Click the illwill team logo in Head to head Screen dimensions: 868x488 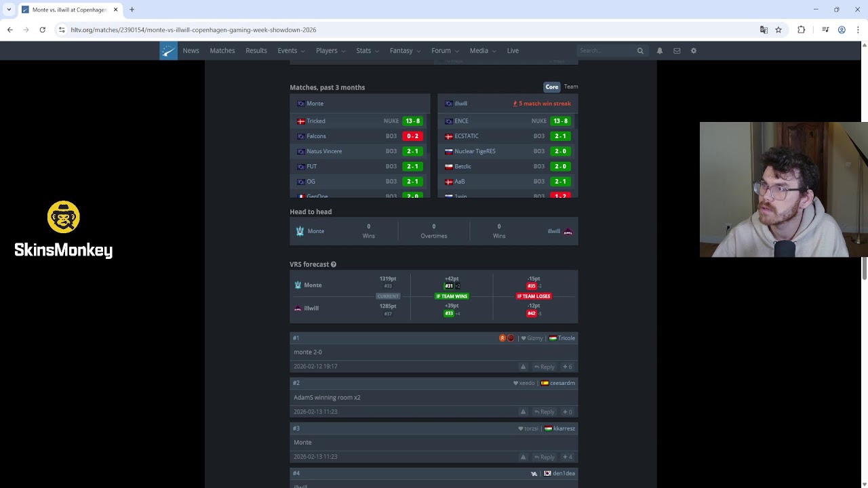point(568,231)
